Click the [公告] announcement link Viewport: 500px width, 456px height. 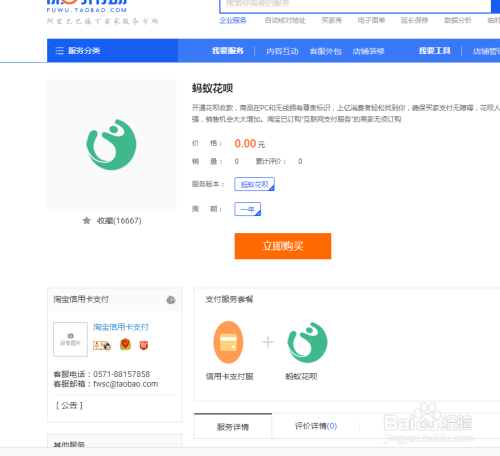(x=69, y=405)
